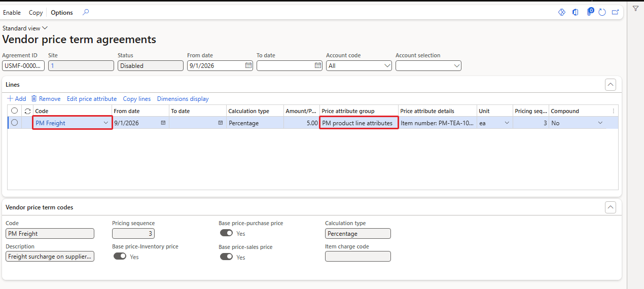Click the Agreement ID field
This screenshot has width=644, height=289.
pos(23,65)
